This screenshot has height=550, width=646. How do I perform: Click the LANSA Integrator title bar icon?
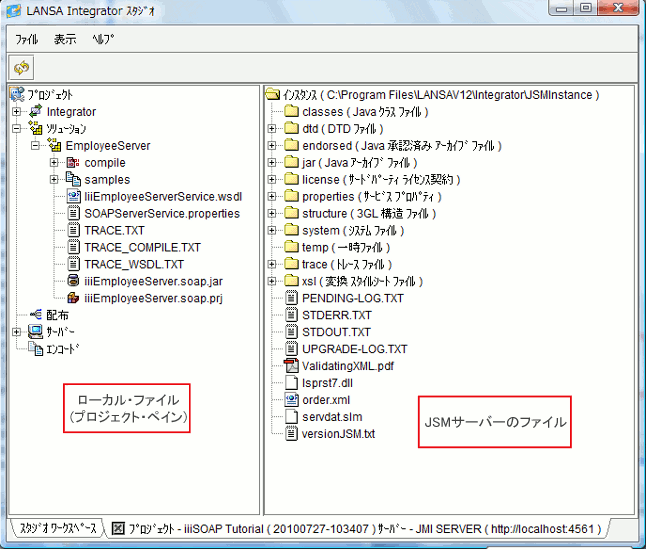click(x=13, y=11)
